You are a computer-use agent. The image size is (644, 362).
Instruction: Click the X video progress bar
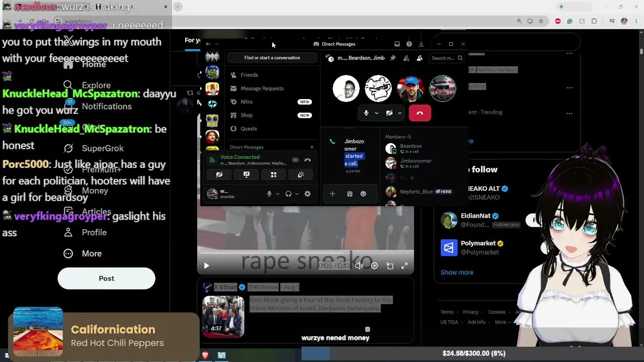(305, 254)
